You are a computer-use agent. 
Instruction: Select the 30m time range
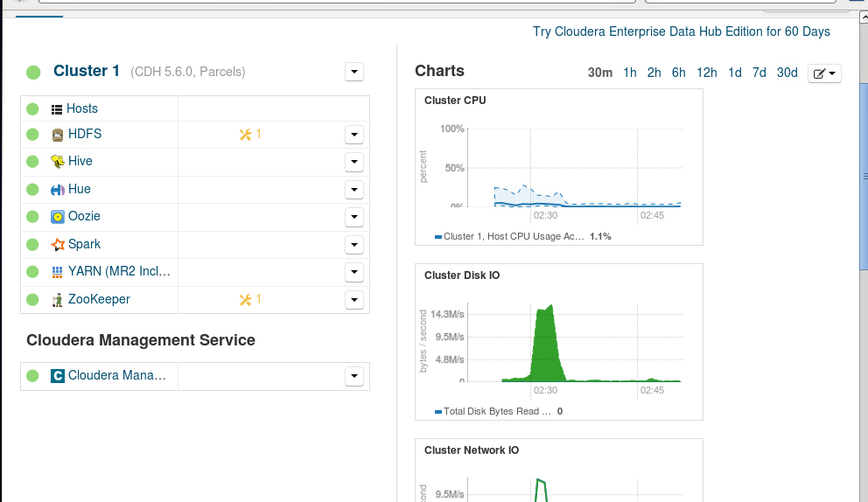coord(600,73)
